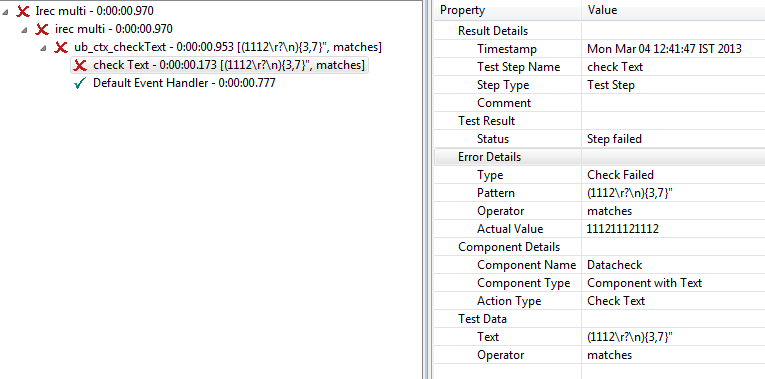Collapse the ub_ctx_checkText node
The image size is (765, 379).
43,48
